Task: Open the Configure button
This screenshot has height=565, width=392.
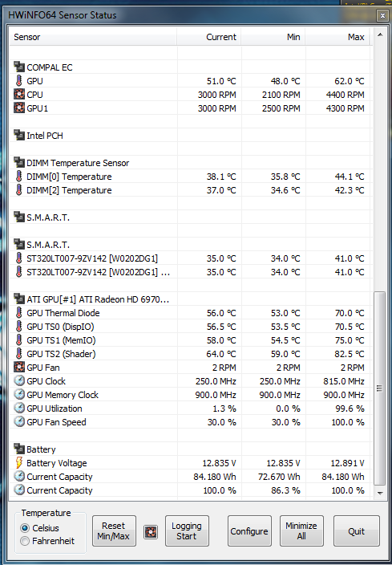Action: [x=249, y=530]
